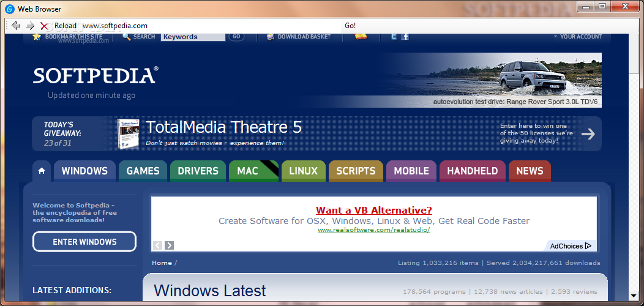Click the Reload button
Viewport: 644px width, 306px height.
(66, 26)
